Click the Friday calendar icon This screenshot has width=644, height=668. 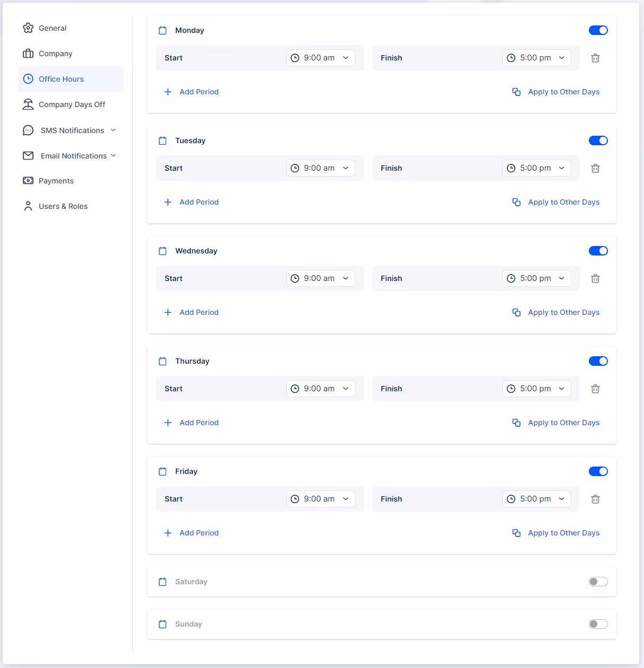[163, 471]
